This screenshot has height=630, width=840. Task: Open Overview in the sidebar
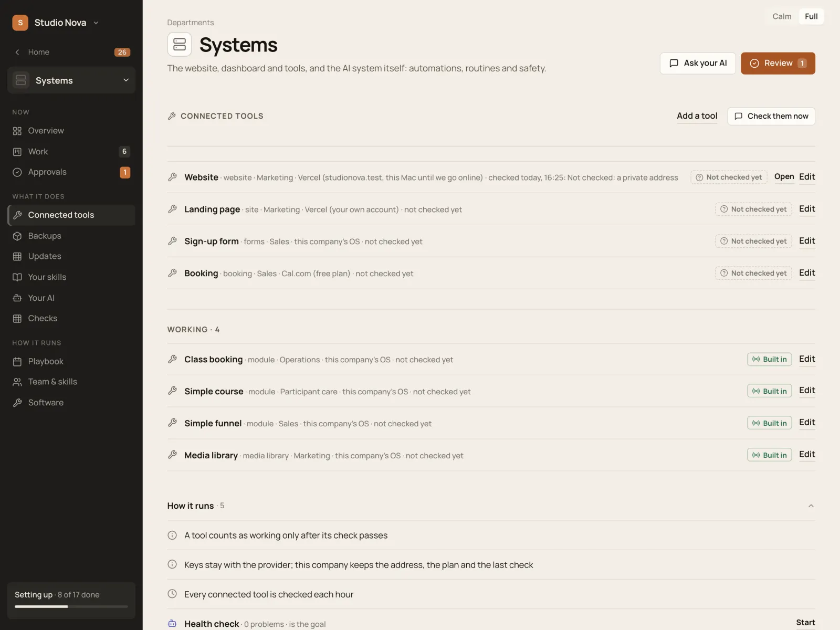point(71,131)
